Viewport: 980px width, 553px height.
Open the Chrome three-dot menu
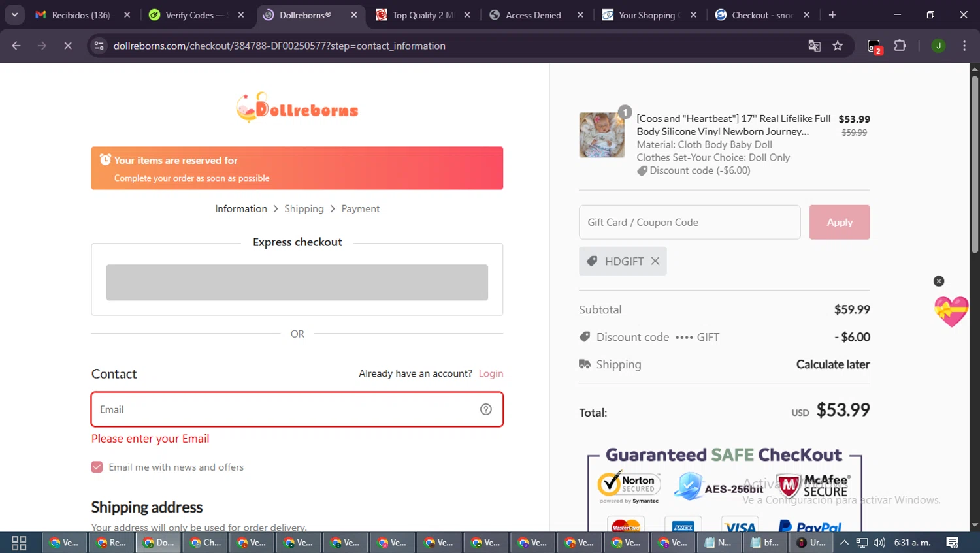click(x=964, y=46)
